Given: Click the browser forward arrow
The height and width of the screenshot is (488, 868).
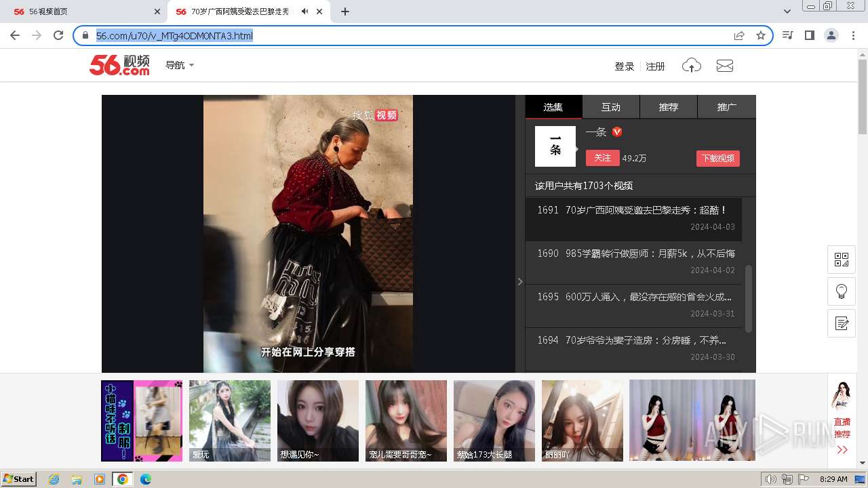Looking at the screenshot, I should 37,35.
